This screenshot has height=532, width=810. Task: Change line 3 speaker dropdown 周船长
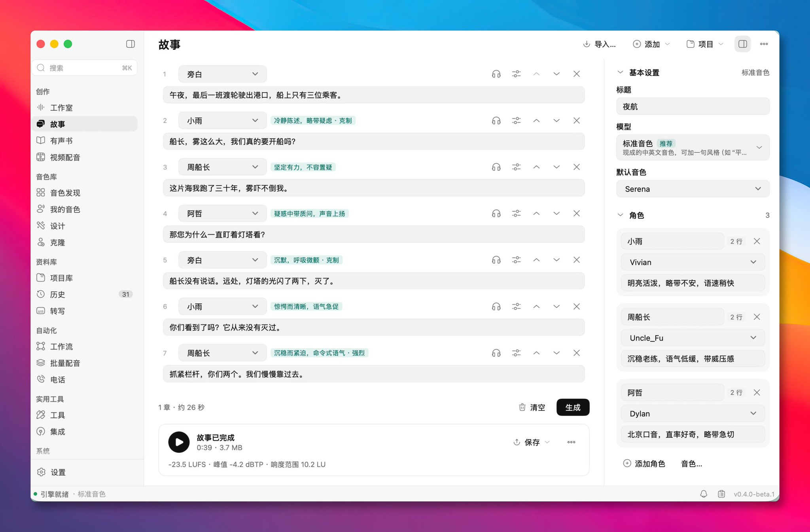click(x=222, y=167)
